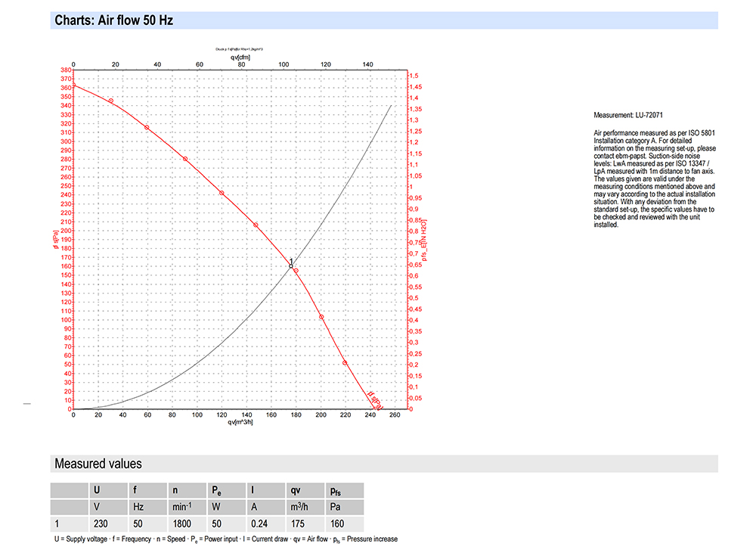Click the "Charts: Air flow 50 Hz" heading
The width and height of the screenshot is (756, 556).
[x=114, y=20]
